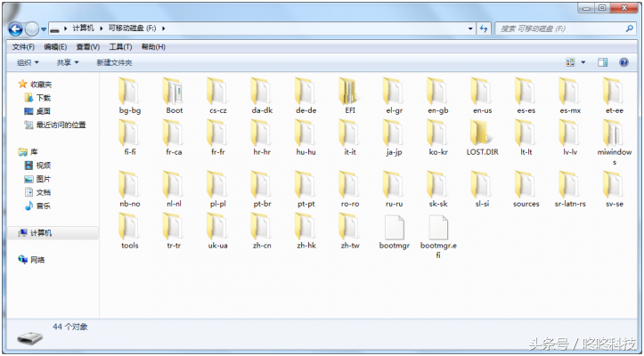Select the bootmgr file
644x356 pixels.
tap(395, 231)
